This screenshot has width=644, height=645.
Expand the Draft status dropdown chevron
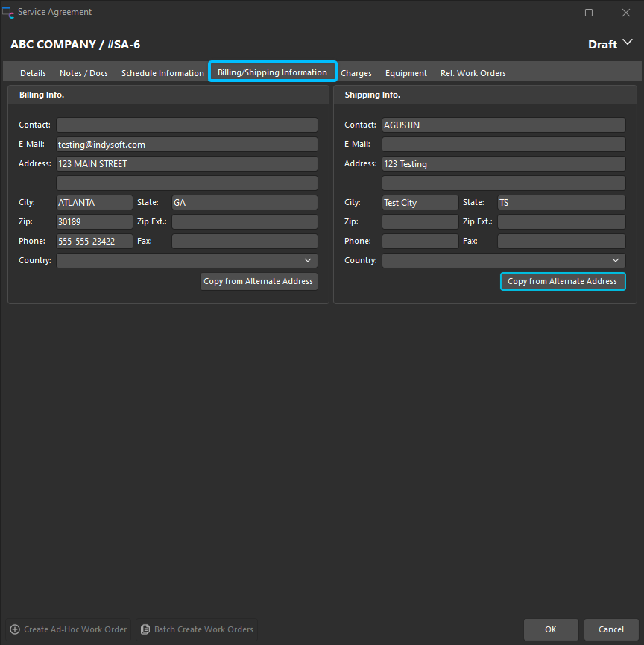(x=627, y=43)
